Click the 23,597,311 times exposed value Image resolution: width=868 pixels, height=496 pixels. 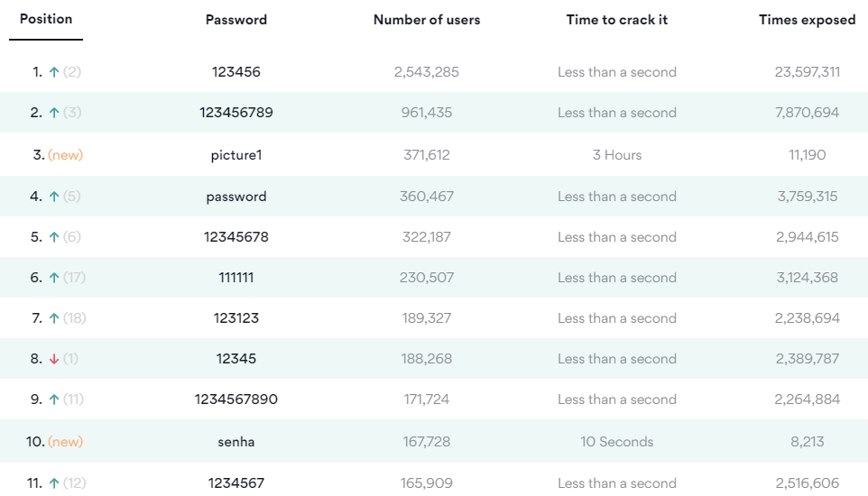pyautogui.click(x=808, y=72)
